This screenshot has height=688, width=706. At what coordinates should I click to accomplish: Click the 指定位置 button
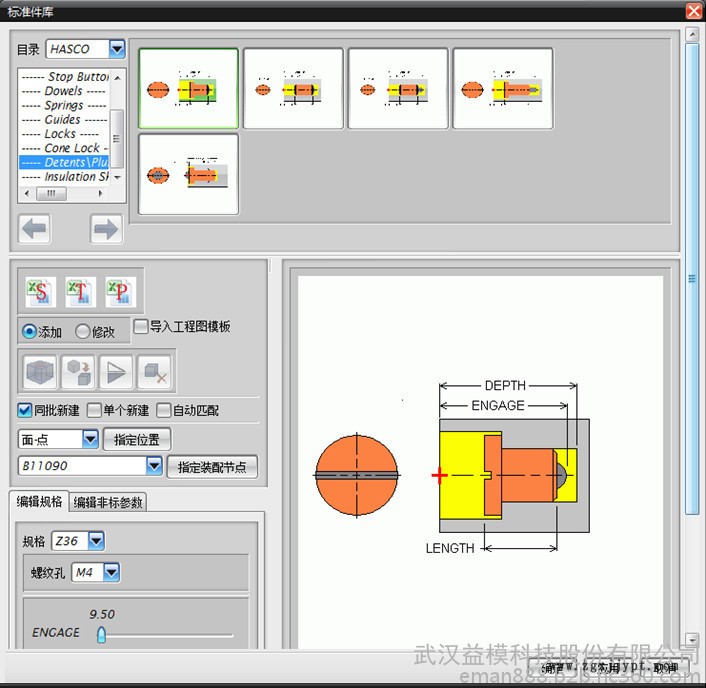point(136,439)
